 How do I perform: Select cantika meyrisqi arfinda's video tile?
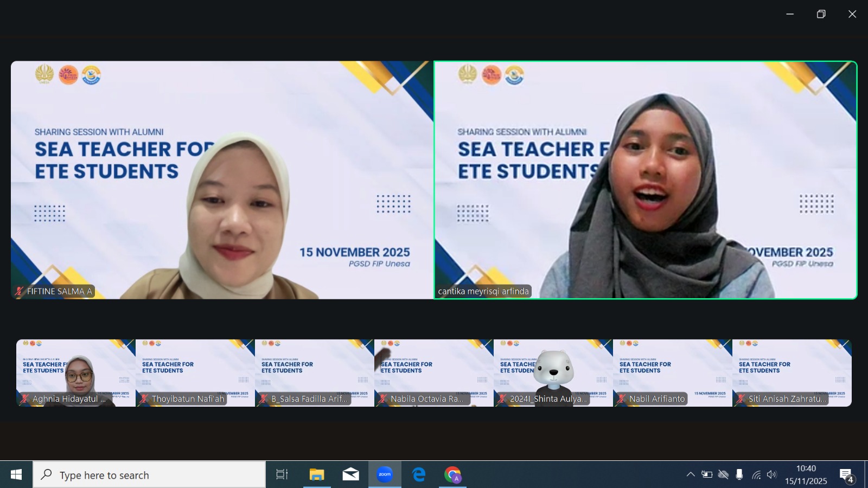coord(645,180)
